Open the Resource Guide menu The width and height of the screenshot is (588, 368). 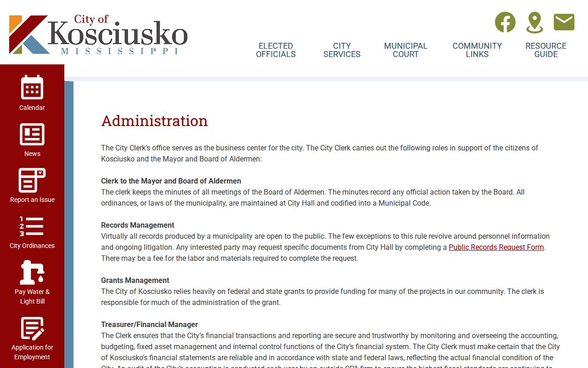click(546, 50)
